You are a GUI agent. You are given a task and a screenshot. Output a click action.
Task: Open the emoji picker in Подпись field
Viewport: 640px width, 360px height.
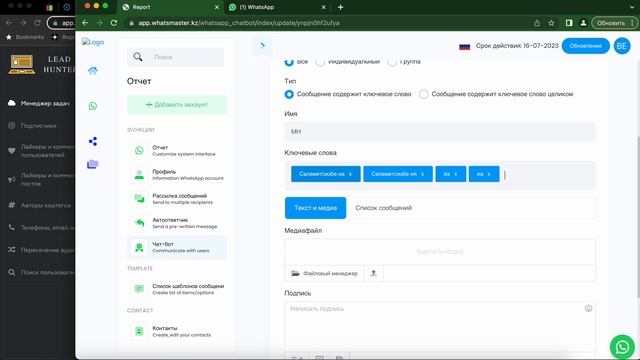coord(588,309)
